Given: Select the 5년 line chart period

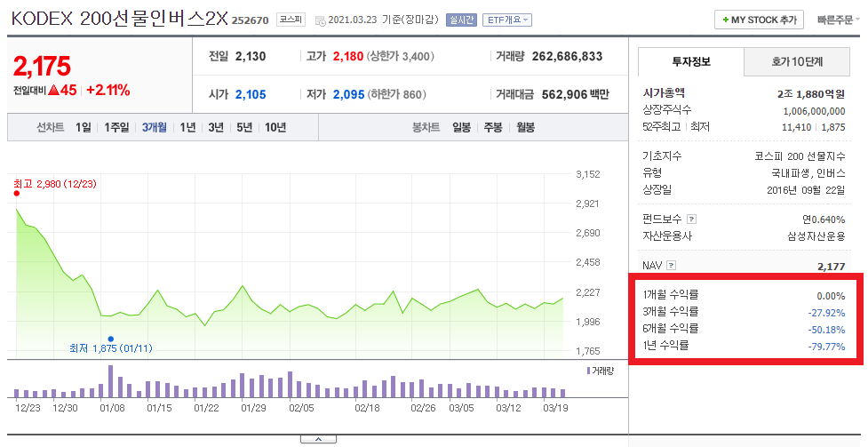Looking at the screenshot, I should pyautogui.click(x=244, y=127).
